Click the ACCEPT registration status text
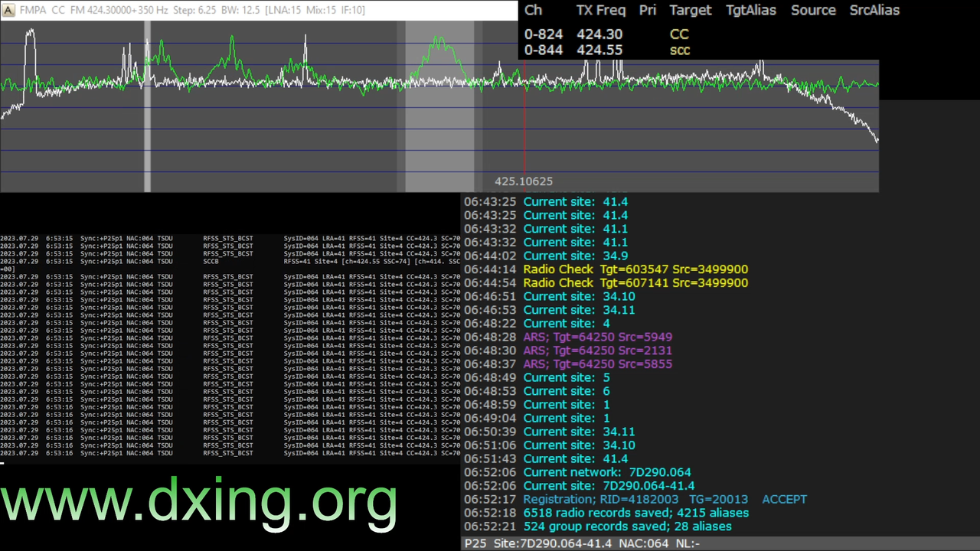This screenshot has height=551, width=980. (784, 499)
